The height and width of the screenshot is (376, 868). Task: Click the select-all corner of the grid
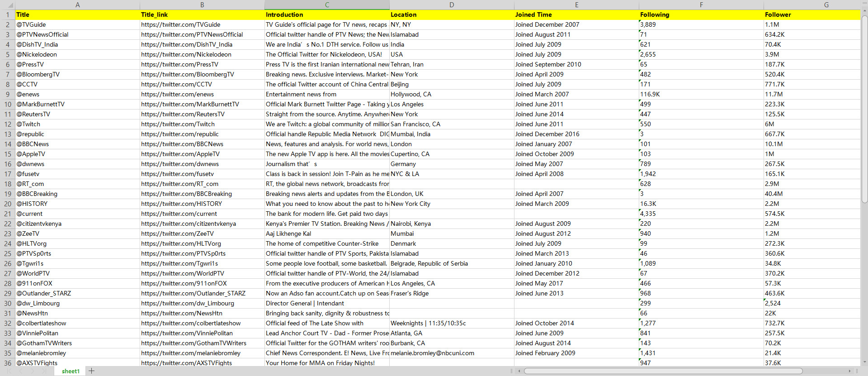pyautogui.click(x=7, y=5)
